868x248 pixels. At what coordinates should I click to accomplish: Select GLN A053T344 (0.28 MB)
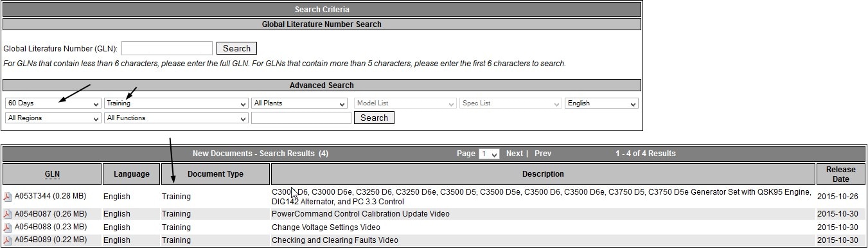[50, 197]
